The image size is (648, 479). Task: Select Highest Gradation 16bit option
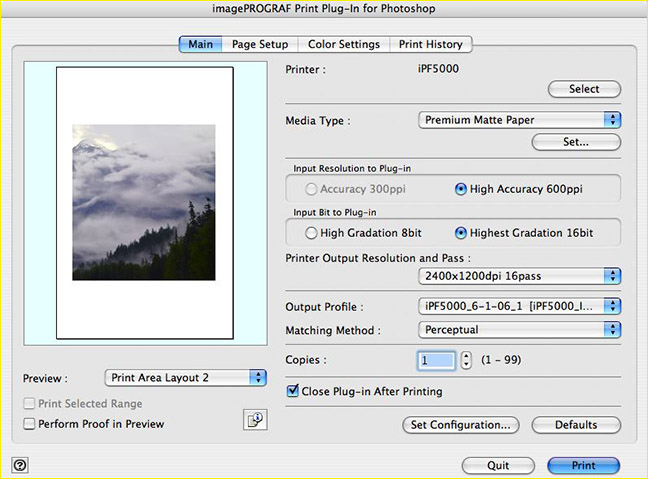(461, 233)
